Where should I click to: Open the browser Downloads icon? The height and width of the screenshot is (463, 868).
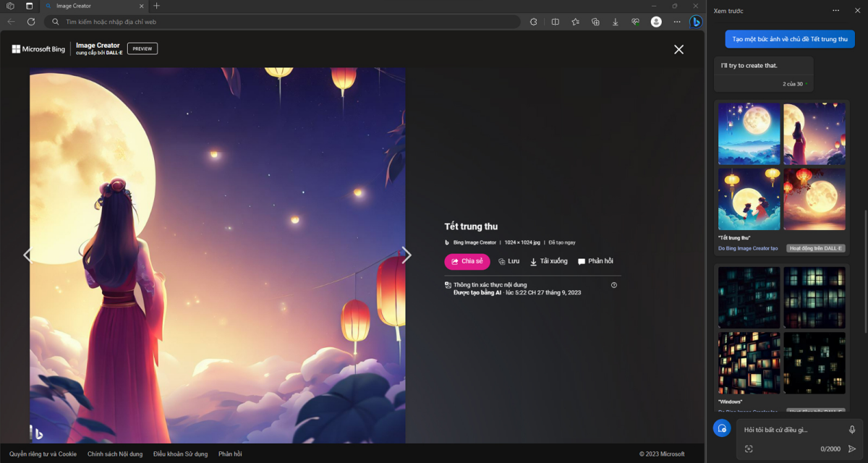[x=616, y=22]
